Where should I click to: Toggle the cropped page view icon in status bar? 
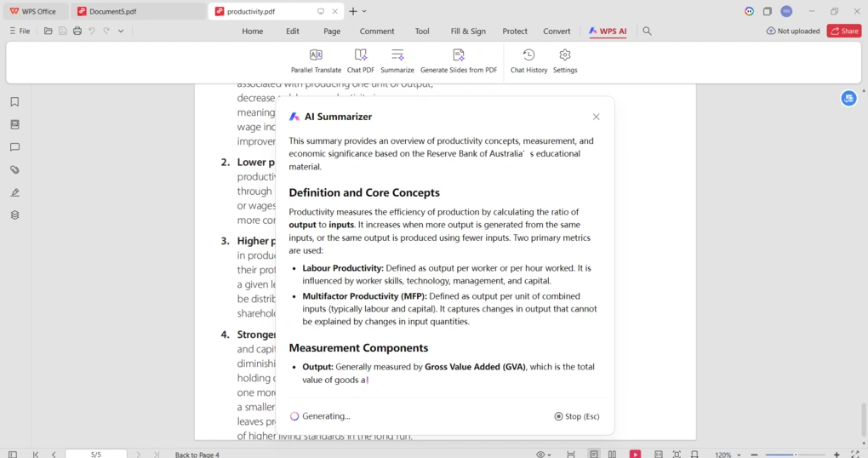(694, 454)
